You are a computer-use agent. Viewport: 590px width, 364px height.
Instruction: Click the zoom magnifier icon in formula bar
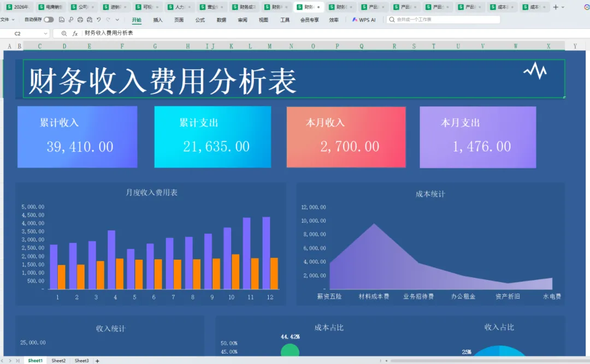tap(64, 33)
